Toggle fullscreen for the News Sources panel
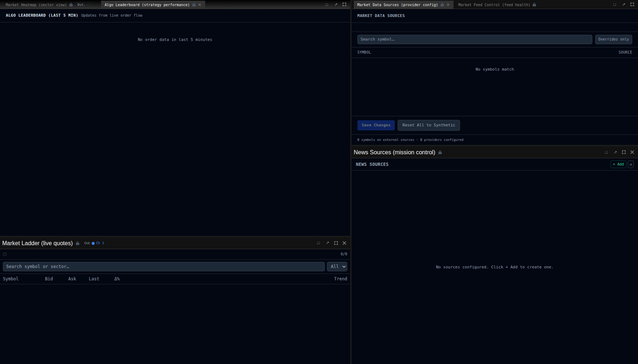The width and height of the screenshot is (638, 364). click(624, 152)
